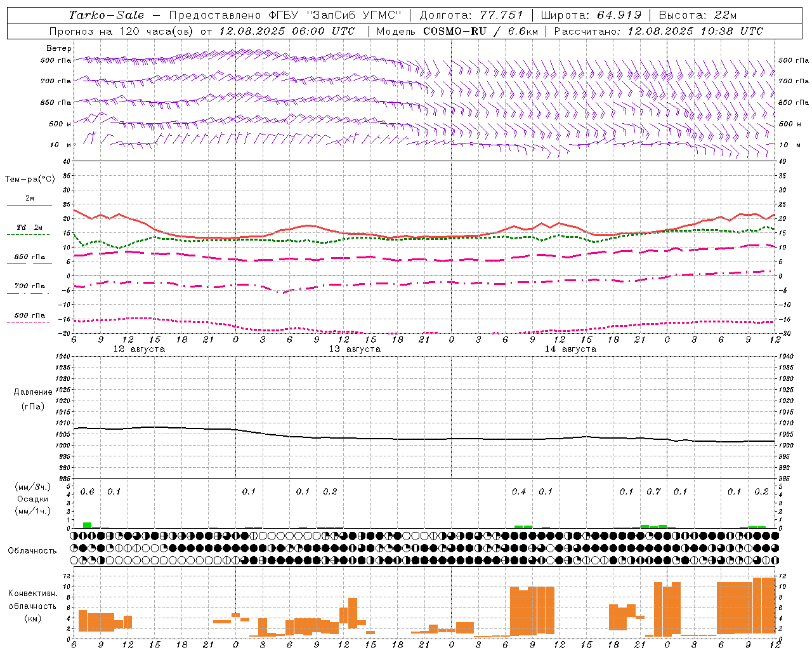Click the computed time 12.08.2025 10:38 UTC
This screenshot has width=812, height=650.
(695, 30)
